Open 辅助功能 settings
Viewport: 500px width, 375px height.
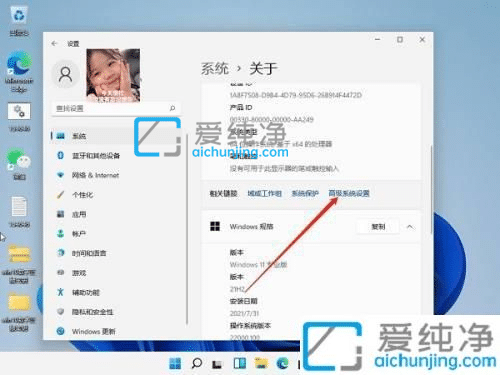point(86,292)
